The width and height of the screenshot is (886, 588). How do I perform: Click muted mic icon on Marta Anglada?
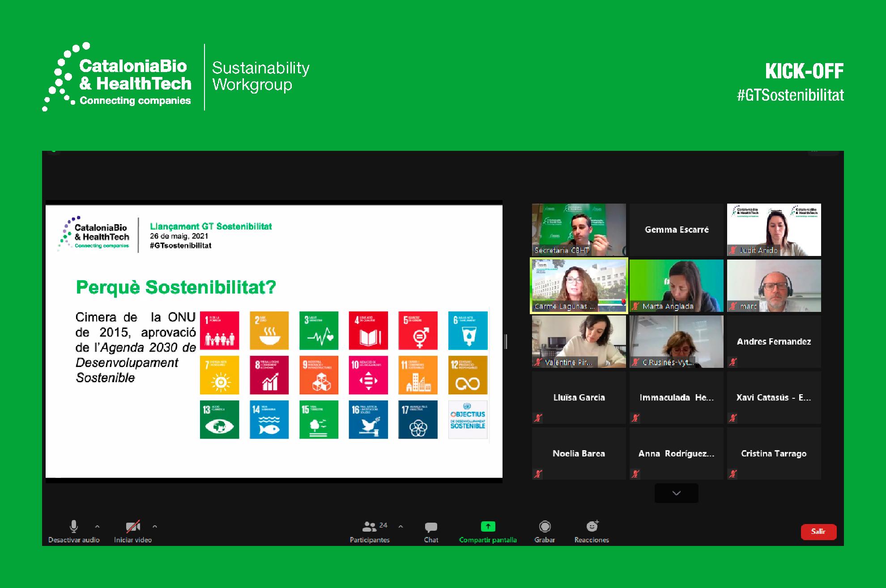(635, 306)
